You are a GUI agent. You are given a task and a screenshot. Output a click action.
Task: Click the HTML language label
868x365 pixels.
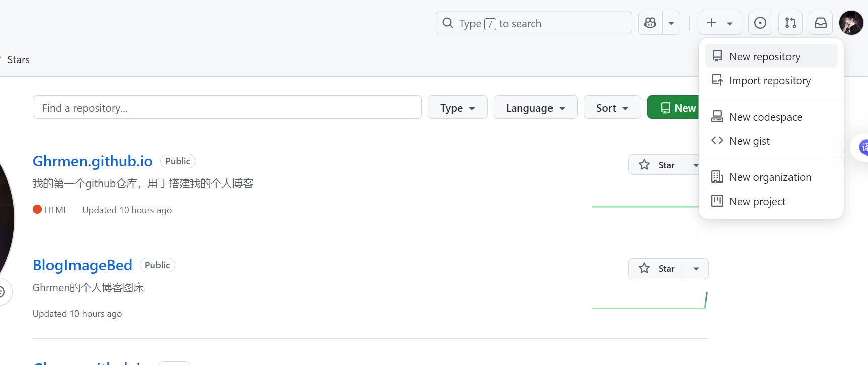point(56,210)
